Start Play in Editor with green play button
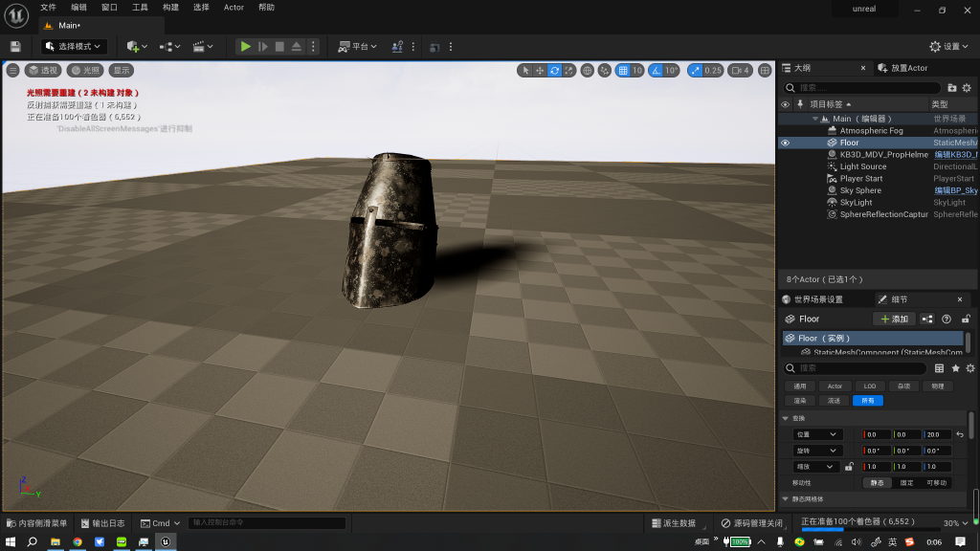Image resolution: width=980 pixels, height=551 pixels. click(x=246, y=47)
